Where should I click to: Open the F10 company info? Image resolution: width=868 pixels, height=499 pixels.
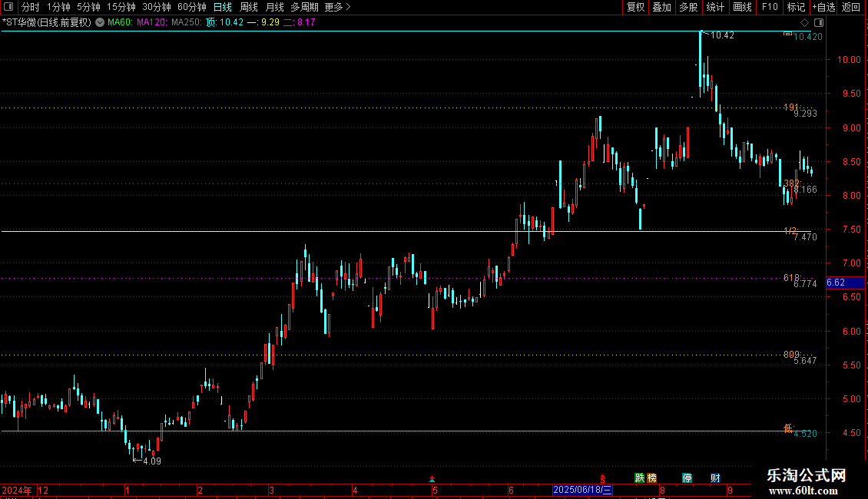coord(770,7)
